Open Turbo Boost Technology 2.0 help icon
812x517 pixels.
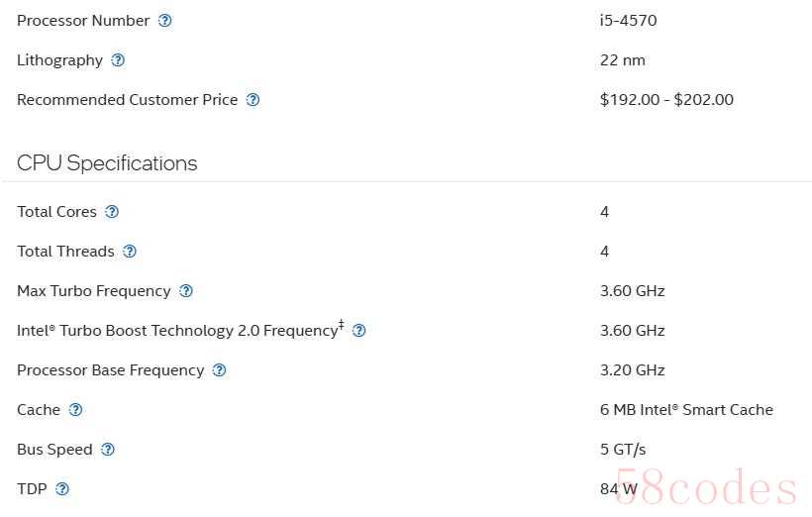358,331
